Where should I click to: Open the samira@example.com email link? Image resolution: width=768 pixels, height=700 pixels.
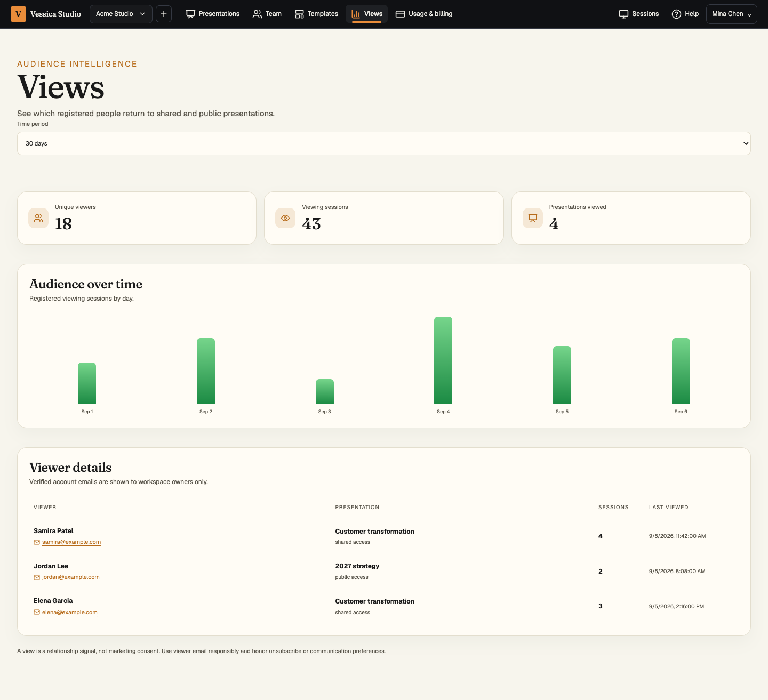tap(71, 542)
